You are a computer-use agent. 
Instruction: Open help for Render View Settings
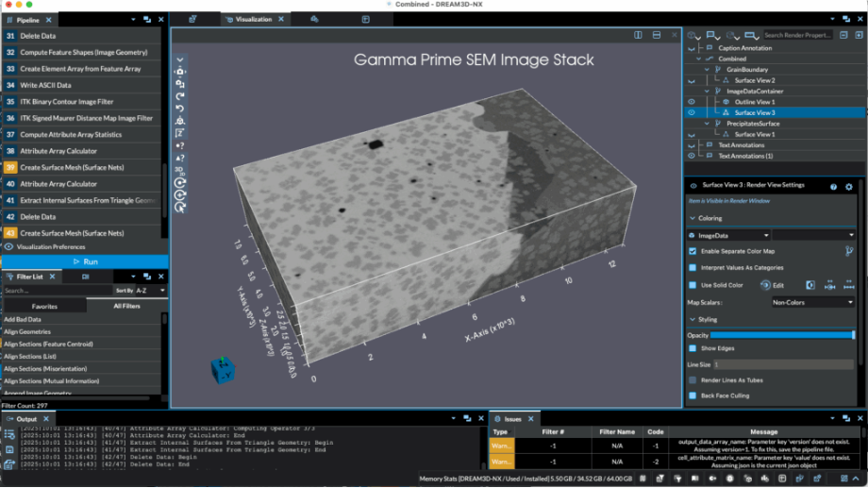833,187
